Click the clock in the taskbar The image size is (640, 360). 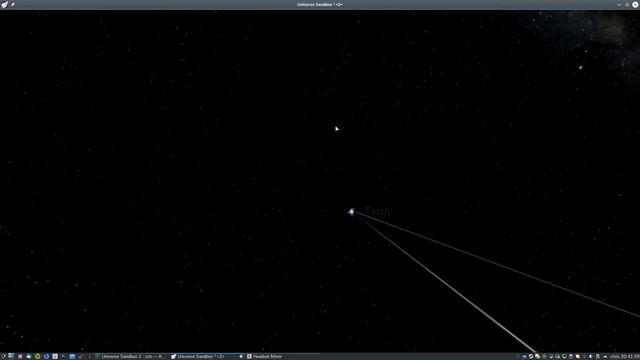pyautogui.click(x=624, y=356)
